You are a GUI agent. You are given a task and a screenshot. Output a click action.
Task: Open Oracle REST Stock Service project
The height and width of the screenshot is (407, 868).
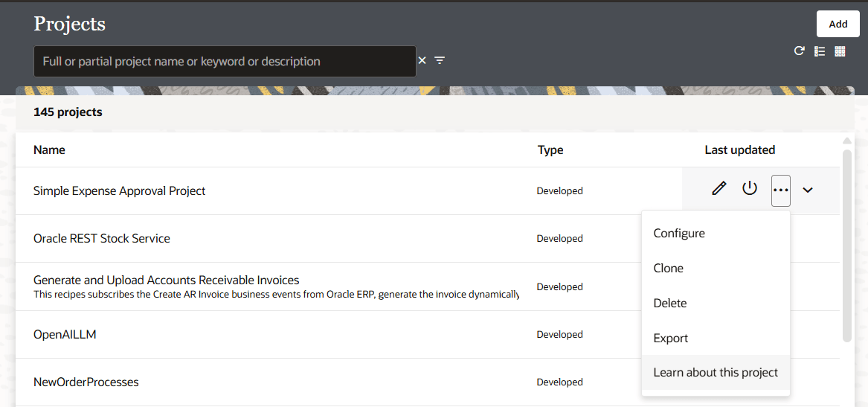tap(102, 239)
